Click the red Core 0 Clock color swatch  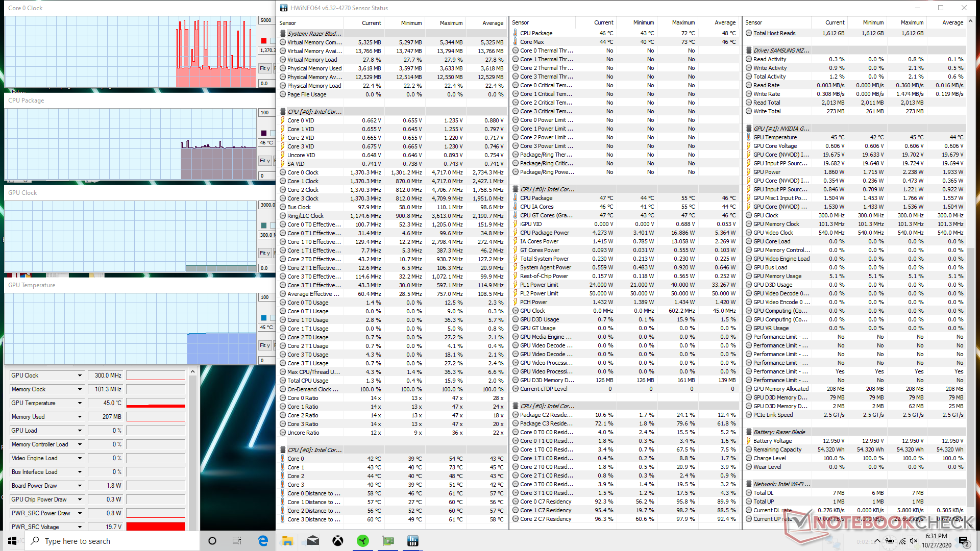(x=264, y=41)
